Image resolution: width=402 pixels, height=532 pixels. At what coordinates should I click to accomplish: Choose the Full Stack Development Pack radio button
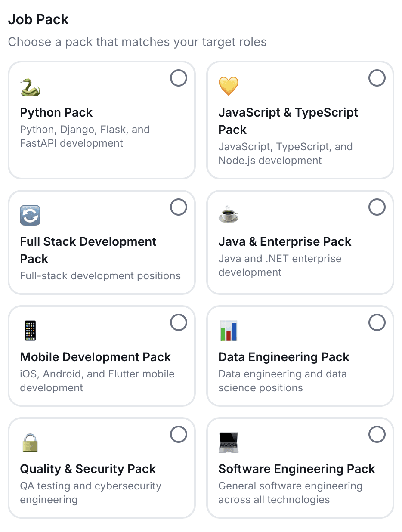(179, 207)
